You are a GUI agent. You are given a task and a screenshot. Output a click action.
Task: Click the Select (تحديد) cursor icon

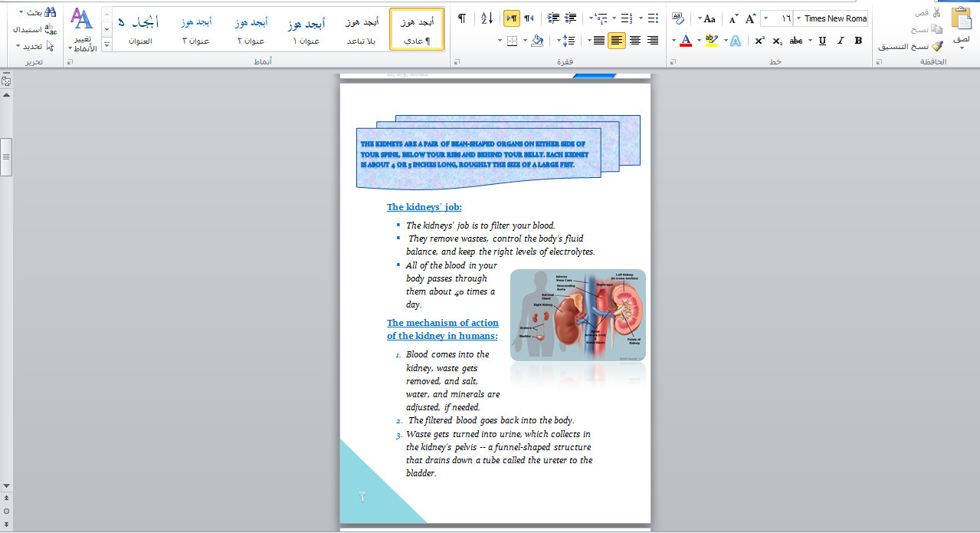[51, 46]
